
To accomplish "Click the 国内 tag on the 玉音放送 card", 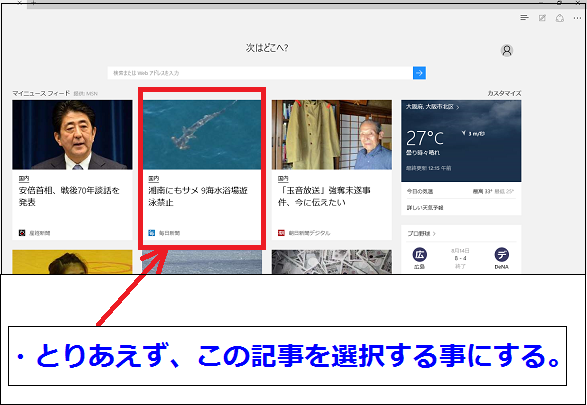I will tap(283, 179).
